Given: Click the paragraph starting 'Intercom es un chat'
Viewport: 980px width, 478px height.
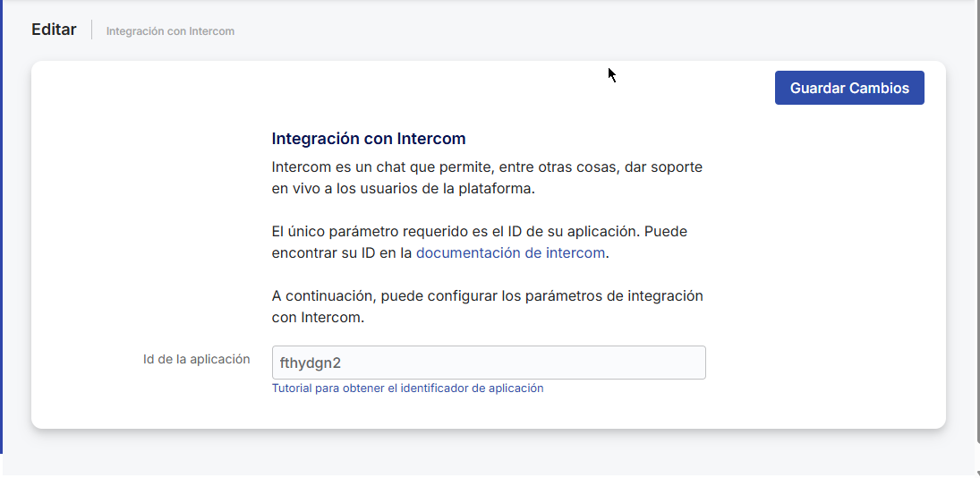Looking at the screenshot, I should [486, 177].
